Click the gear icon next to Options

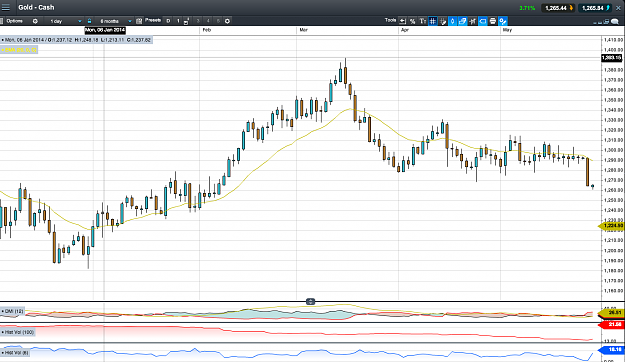point(35,21)
